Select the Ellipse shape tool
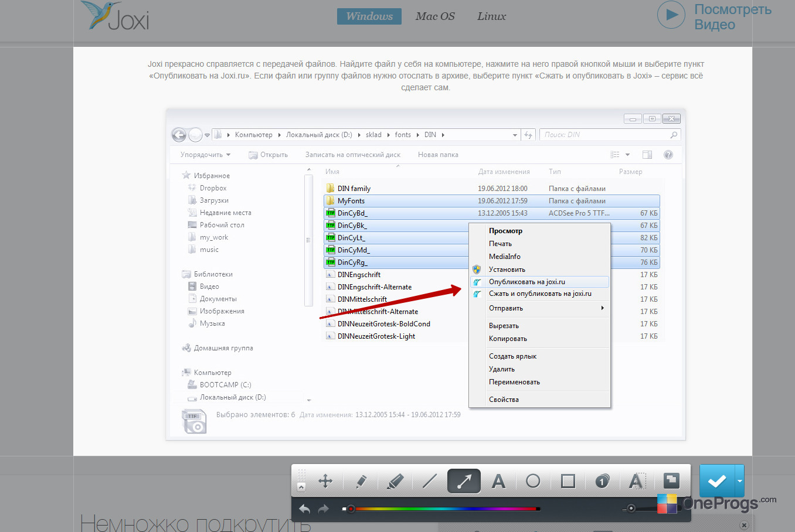795x532 pixels. (533, 481)
